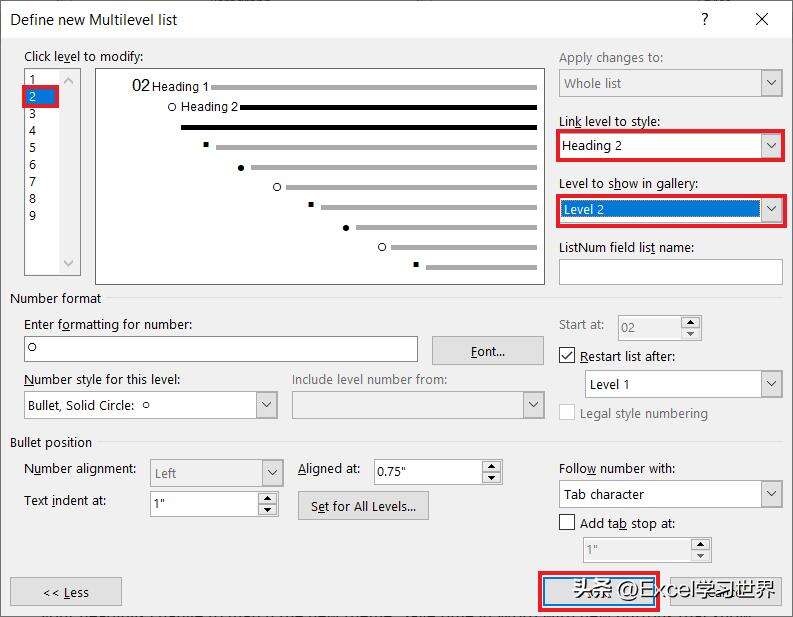Select level 9 in the level list
Screen dimensions: 793x617
tap(32, 215)
